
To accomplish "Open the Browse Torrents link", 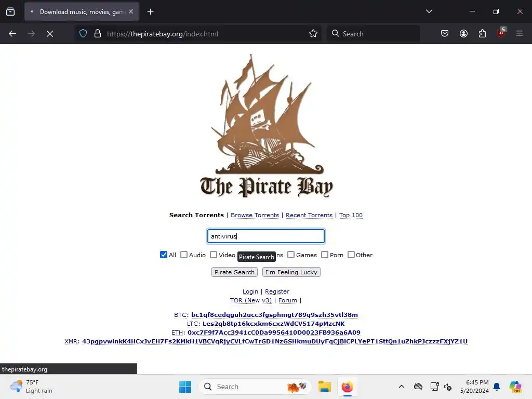I will pyautogui.click(x=255, y=215).
